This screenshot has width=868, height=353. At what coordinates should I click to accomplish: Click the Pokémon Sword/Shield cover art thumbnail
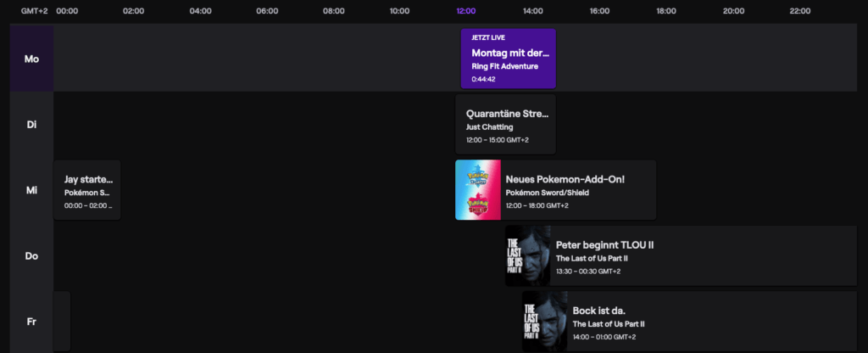(x=478, y=190)
